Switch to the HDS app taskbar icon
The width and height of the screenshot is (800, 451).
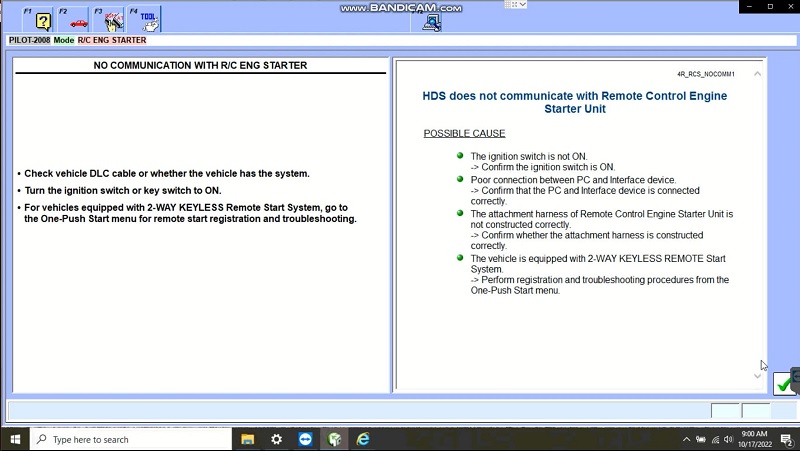334,439
